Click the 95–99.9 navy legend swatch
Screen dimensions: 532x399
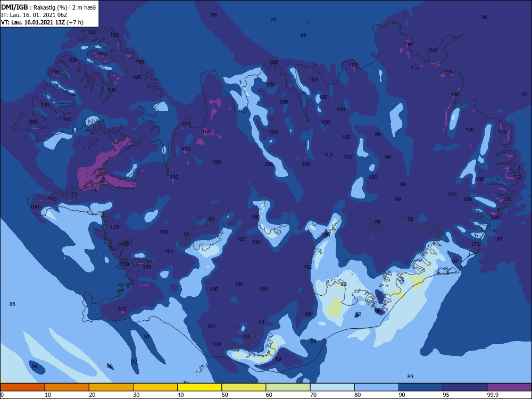(x=465, y=387)
